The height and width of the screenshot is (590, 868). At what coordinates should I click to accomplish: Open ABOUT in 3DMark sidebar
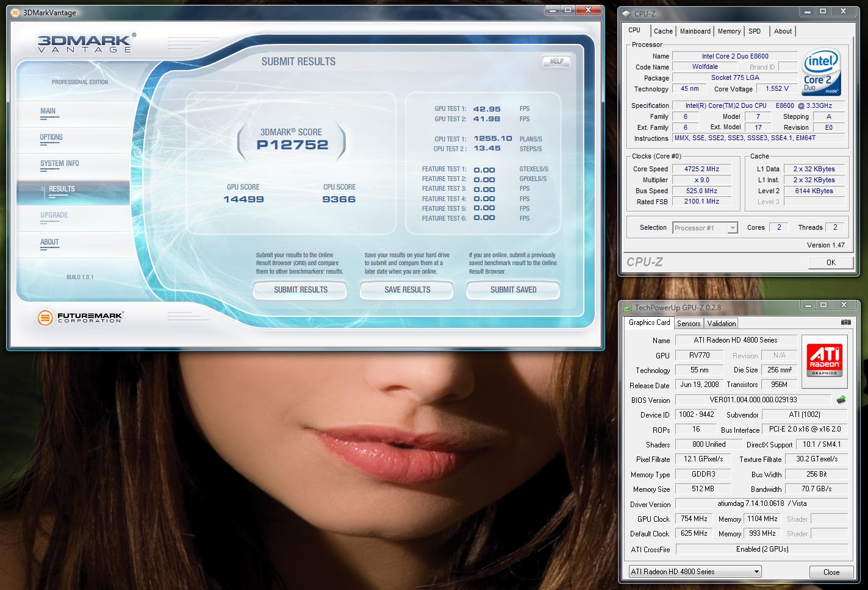pyautogui.click(x=49, y=242)
